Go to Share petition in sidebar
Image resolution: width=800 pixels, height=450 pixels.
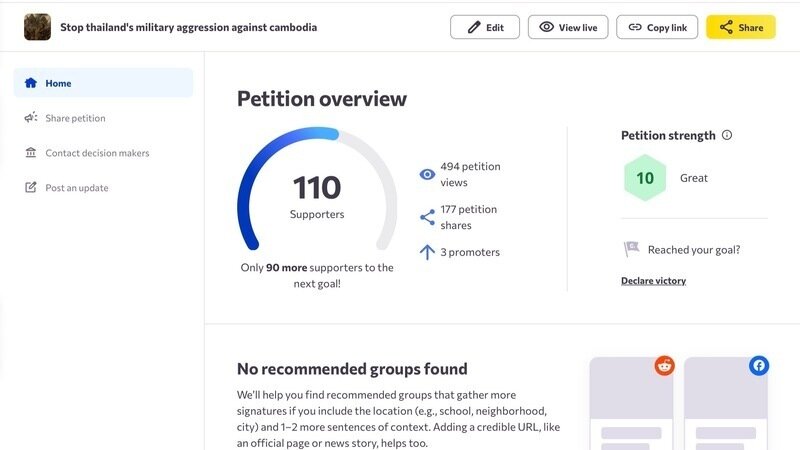(x=75, y=118)
